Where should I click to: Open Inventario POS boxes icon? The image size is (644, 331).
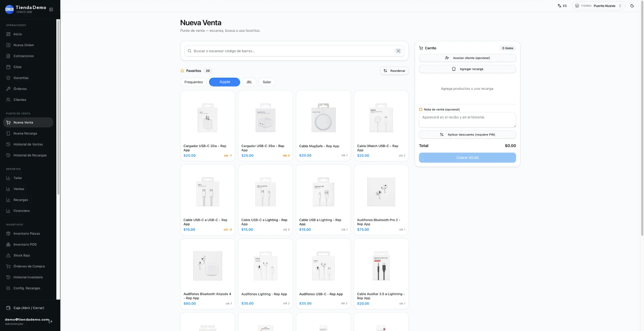click(8, 245)
